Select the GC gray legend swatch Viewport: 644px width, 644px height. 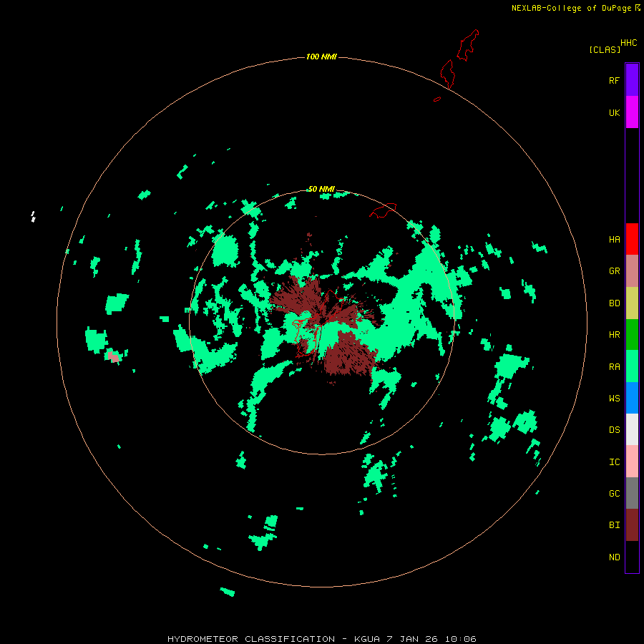click(632, 493)
